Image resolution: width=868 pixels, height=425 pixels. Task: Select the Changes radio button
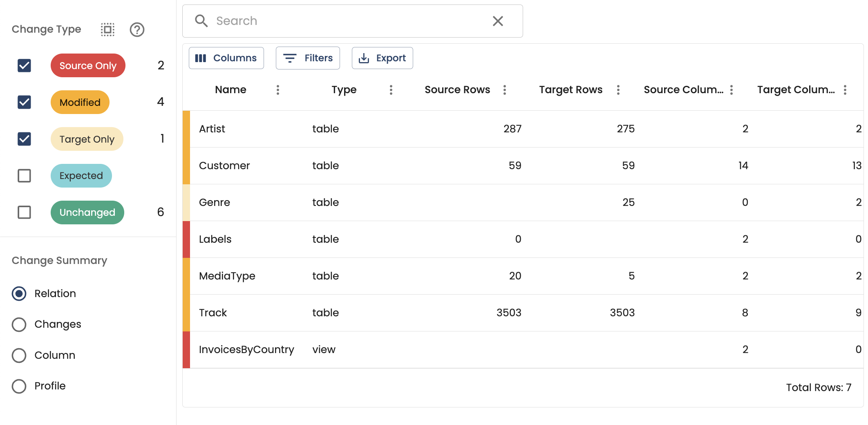[19, 324]
